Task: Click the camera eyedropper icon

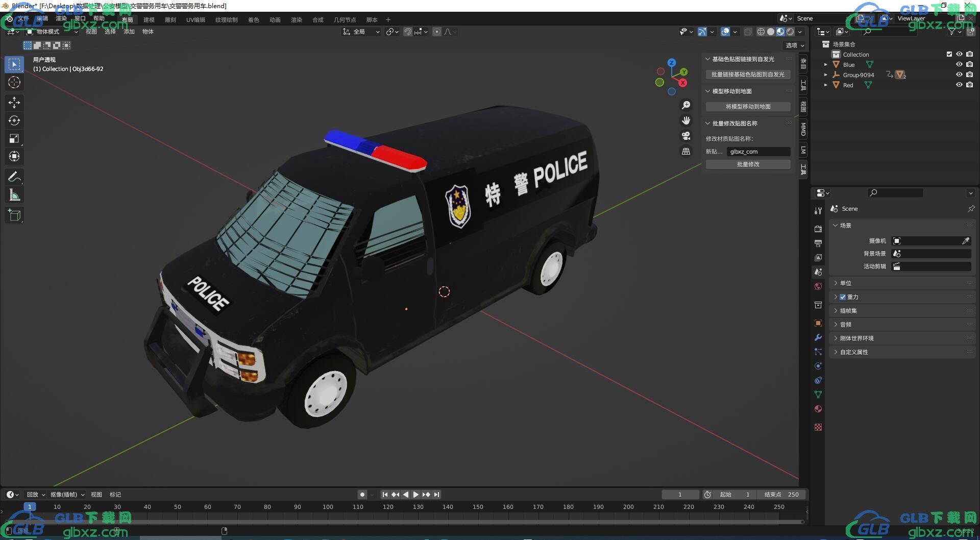Action: coord(966,241)
